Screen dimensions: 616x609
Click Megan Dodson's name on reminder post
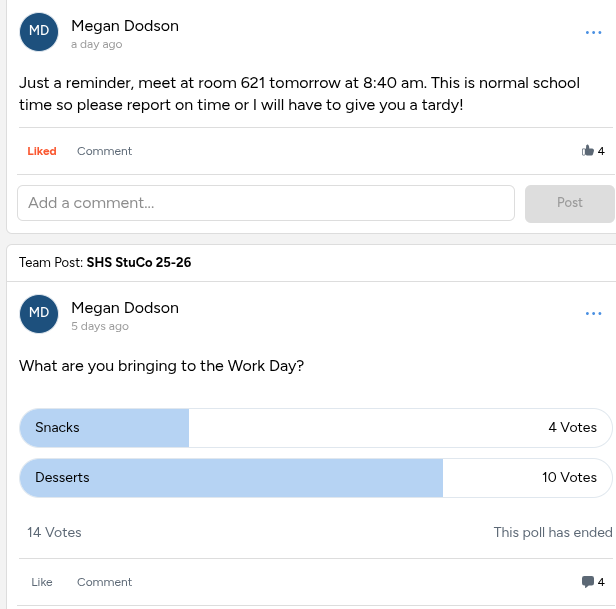point(125,26)
